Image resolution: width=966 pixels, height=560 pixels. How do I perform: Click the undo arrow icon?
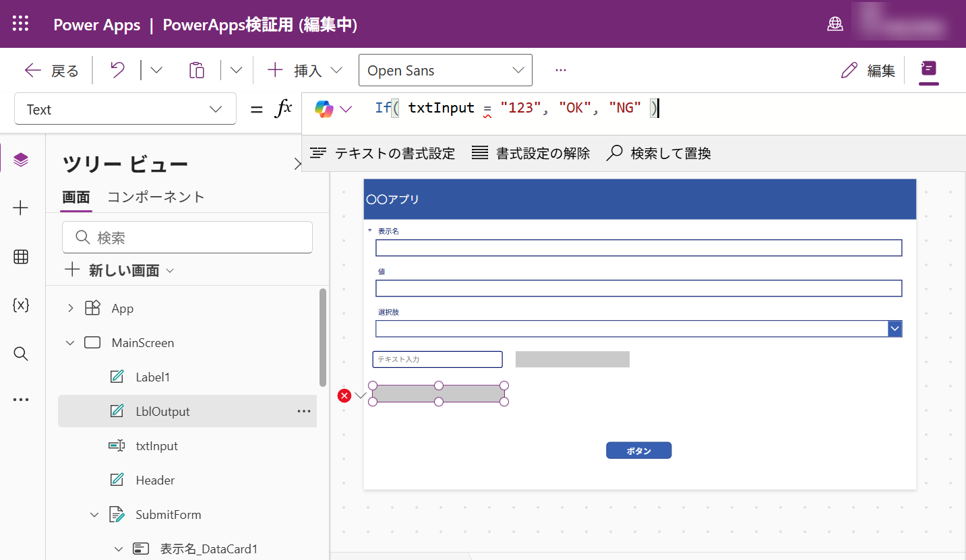pyautogui.click(x=117, y=70)
